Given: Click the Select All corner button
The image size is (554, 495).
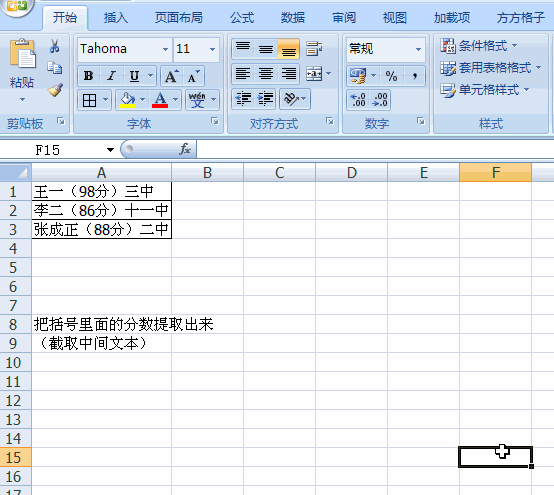Looking at the screenshot, I should click(16, 172).
